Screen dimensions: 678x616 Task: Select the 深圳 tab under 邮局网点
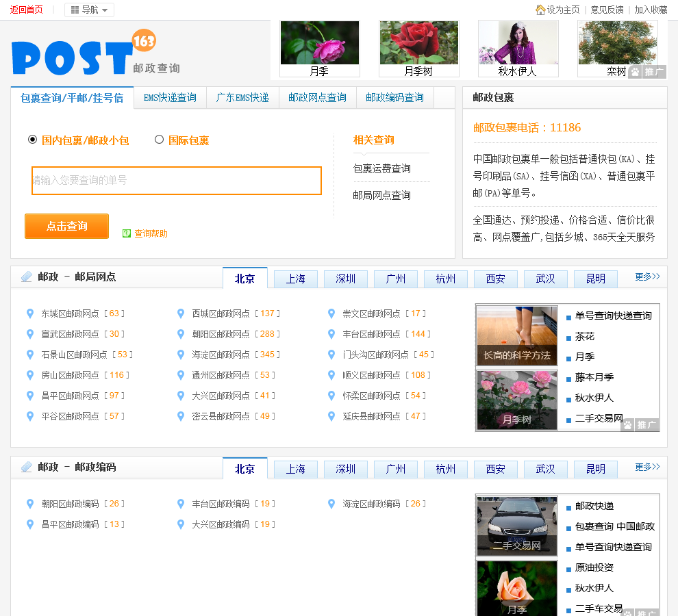(345, 279)
